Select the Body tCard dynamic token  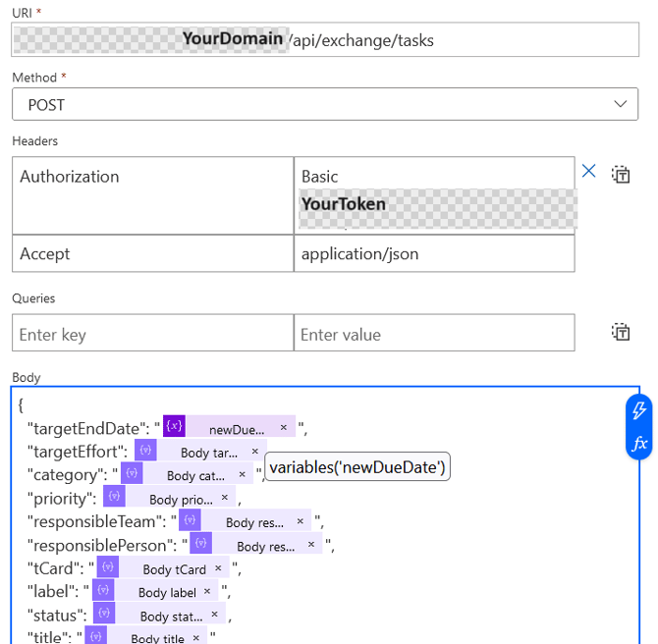[174, 568]
